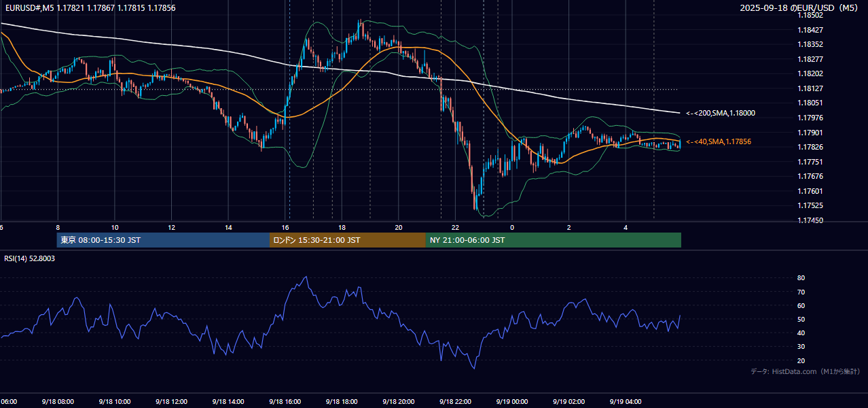Viewport: 868px width, 408px height.
Task: Click the 9/19 02:00 date label
Action: tap(569, 401)
